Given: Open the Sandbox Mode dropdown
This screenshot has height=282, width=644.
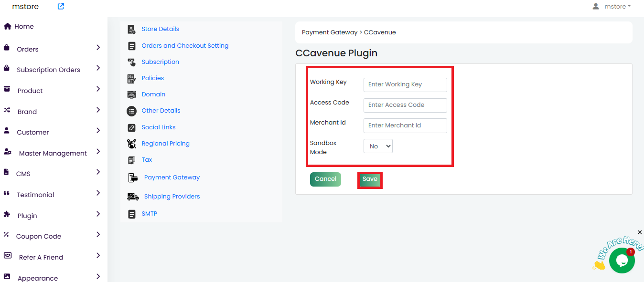Looking at the screenshot, I should tap(378, 146).
